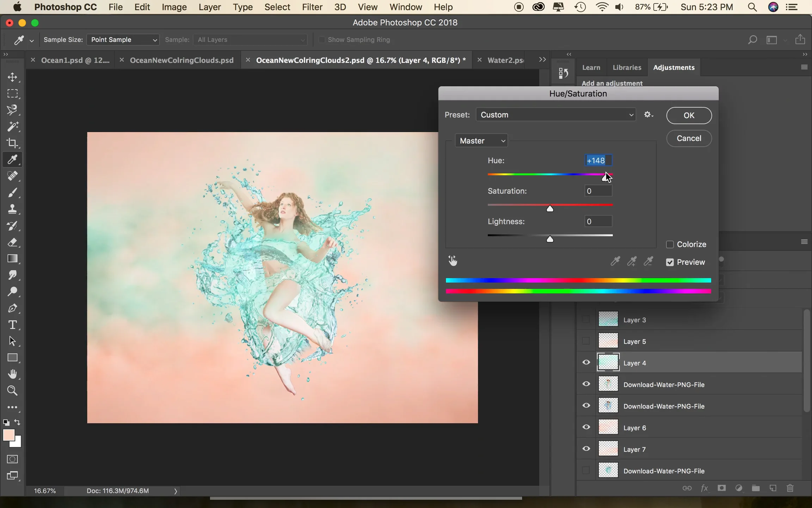Swap foreground and background colors
Screen dimensions: 812x508
coord(17,422)
